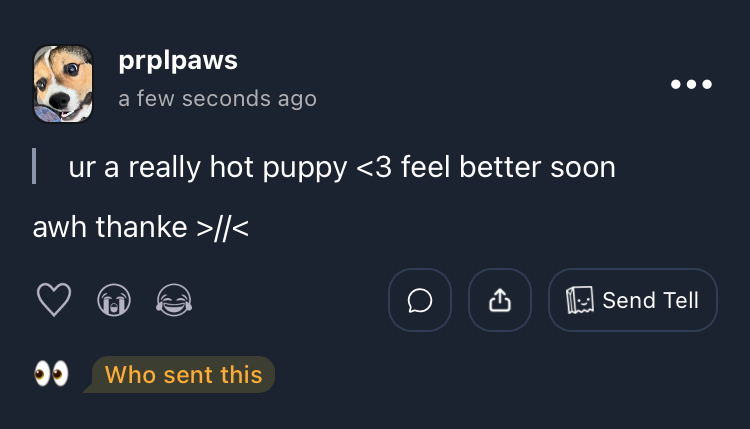Click the 'feel better soon' text
Viewport: 750px width, 429px height.
click(508, 167)
